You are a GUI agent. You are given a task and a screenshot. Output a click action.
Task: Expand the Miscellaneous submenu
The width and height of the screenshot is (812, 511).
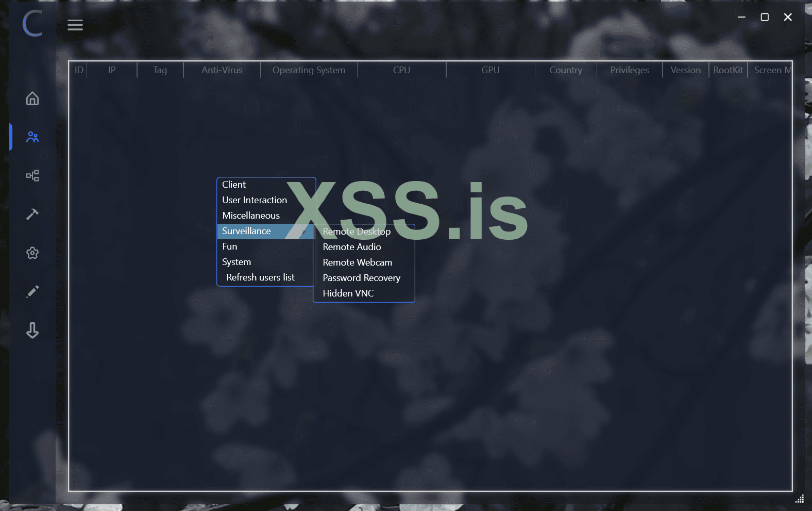[266, 216]
